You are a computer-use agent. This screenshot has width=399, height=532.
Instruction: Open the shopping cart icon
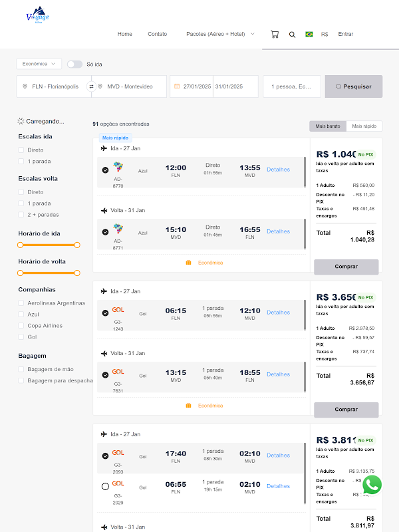coord(275,35)
